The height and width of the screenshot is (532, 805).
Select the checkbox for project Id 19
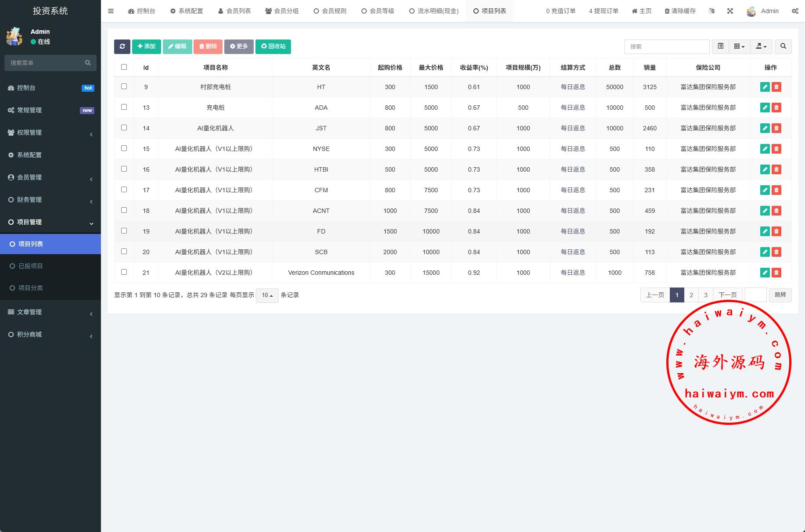(x=124, y=231)
